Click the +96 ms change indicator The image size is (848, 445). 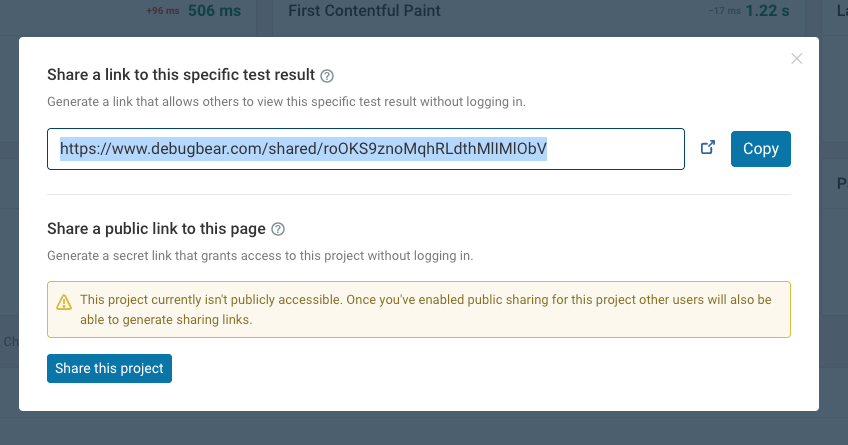coord(162,11)
